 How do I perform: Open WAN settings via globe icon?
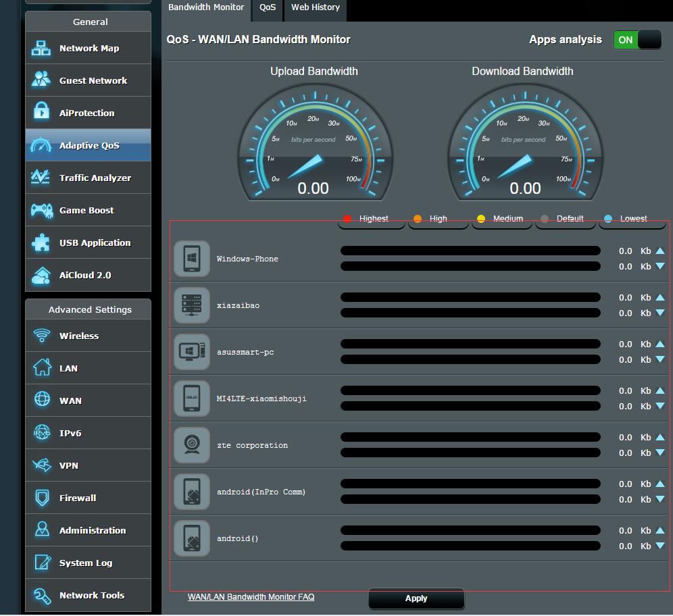coord(42,400)
